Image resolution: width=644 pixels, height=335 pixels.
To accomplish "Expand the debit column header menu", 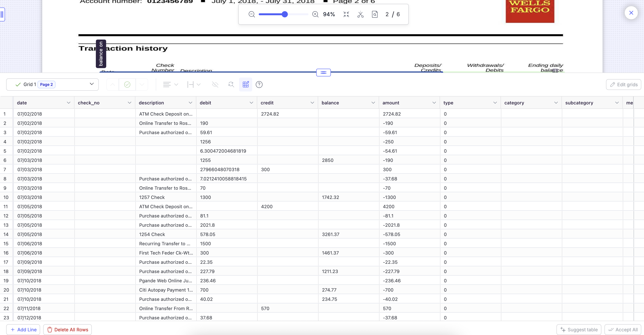I will 251,103.
